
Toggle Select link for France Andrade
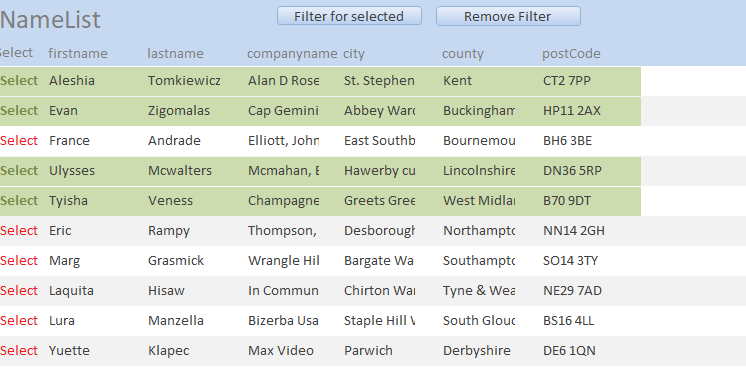click(19, 141)
